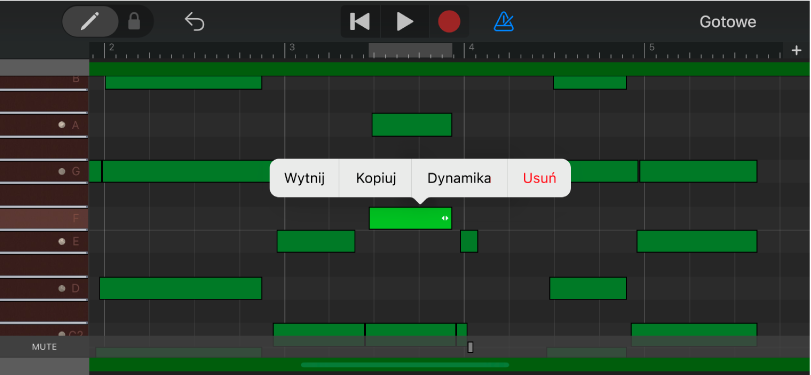
Task: Click the MUTE row label
Action: (44, 347)
